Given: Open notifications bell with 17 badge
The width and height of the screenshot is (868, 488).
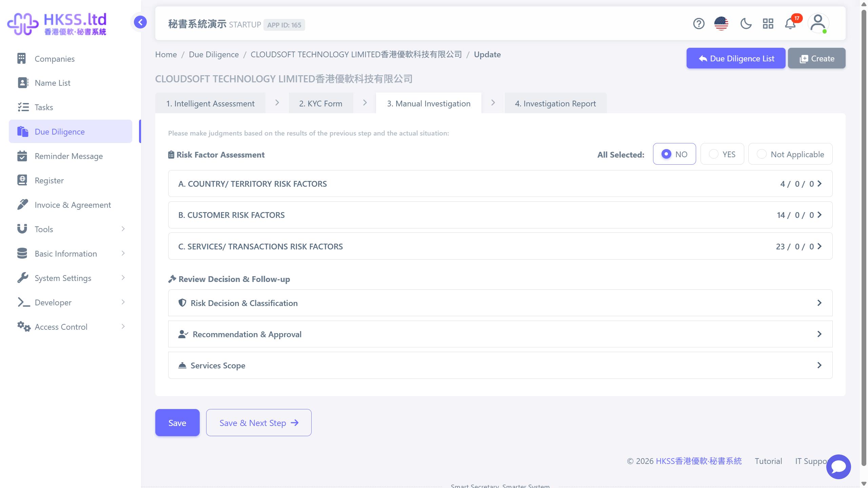Looking at the screenshot, I should click(790, 24).
